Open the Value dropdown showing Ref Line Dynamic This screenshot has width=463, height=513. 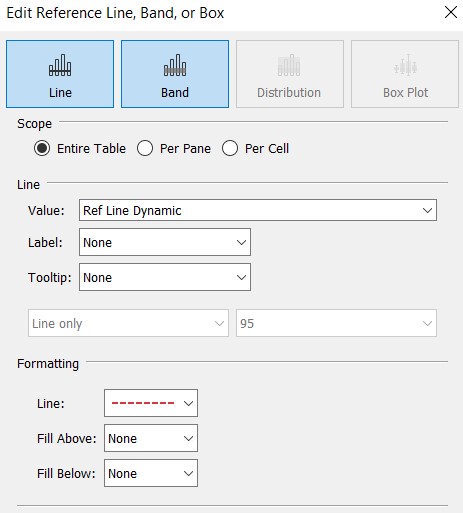pos(258,210)
